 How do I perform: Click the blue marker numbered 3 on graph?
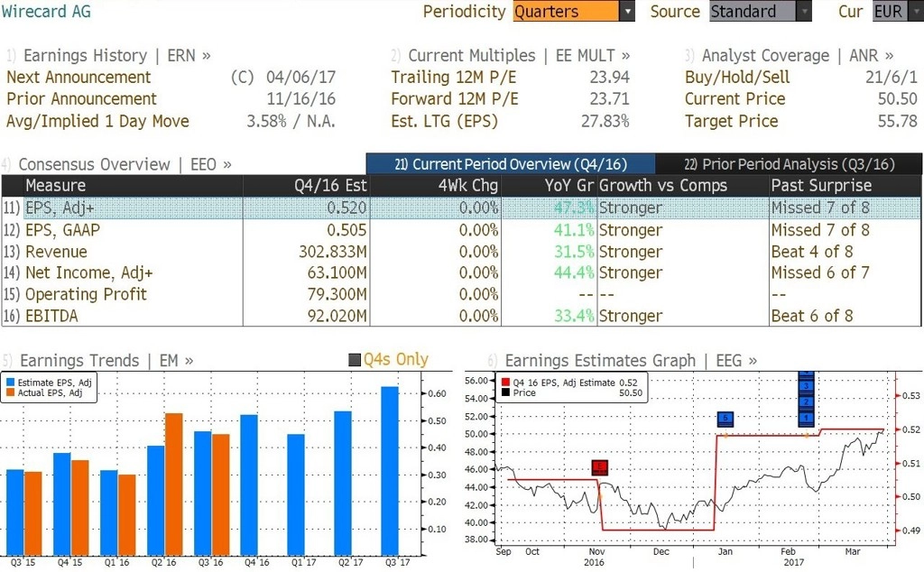(x=806, y=386)
